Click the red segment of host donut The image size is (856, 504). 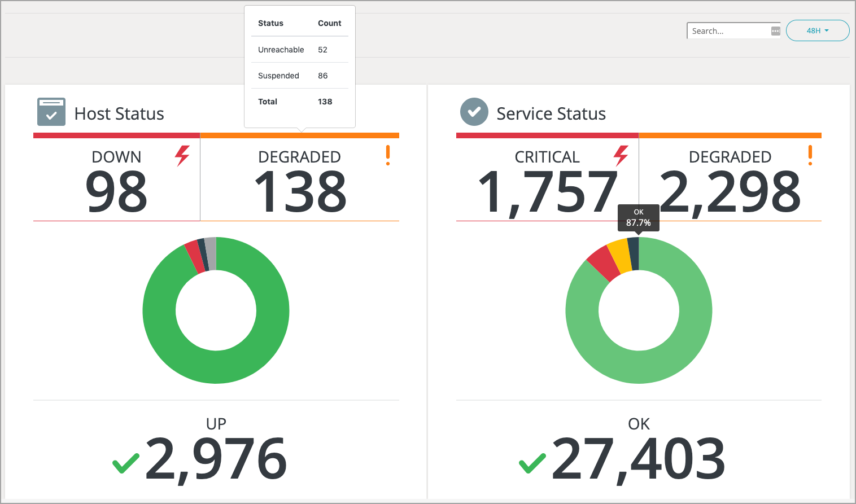pyautogui.click(x=195, y=256)
